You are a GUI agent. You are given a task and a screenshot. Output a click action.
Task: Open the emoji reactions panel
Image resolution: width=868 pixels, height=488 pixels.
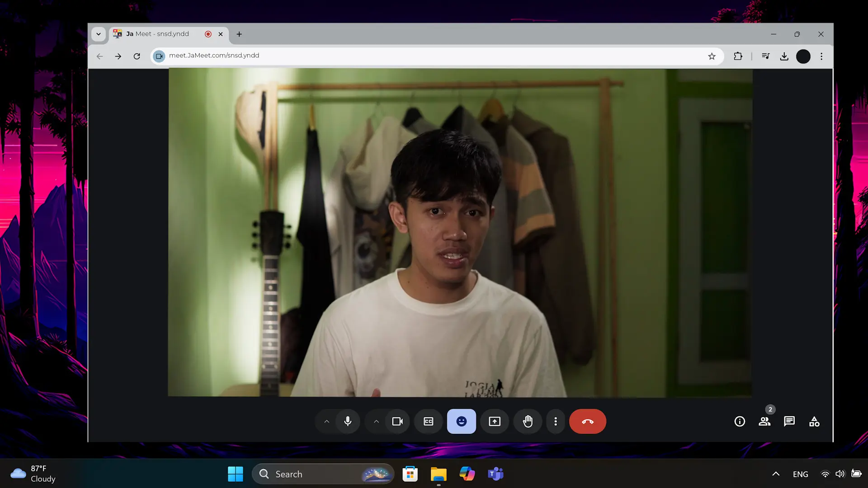click(x=461, y=421)
